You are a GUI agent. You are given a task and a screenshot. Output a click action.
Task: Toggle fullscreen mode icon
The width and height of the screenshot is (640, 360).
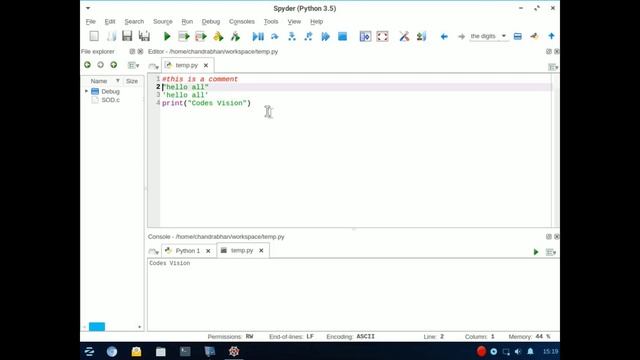[x=382, y=36]
